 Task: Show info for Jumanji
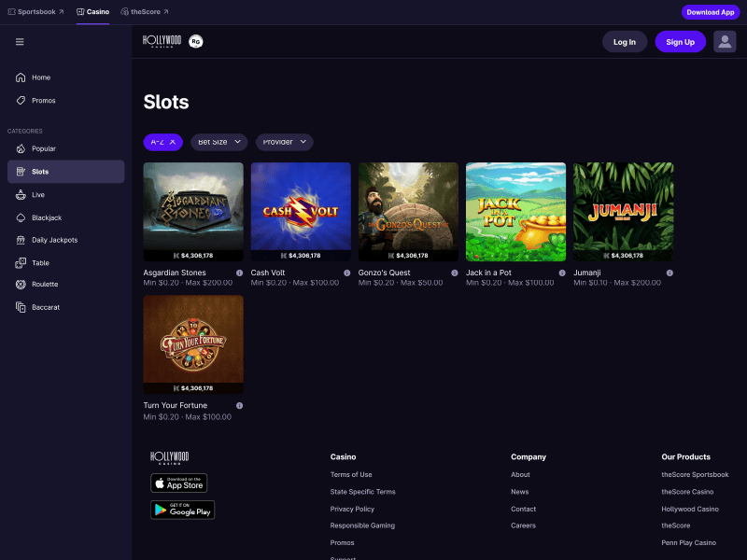pos(669,273)
